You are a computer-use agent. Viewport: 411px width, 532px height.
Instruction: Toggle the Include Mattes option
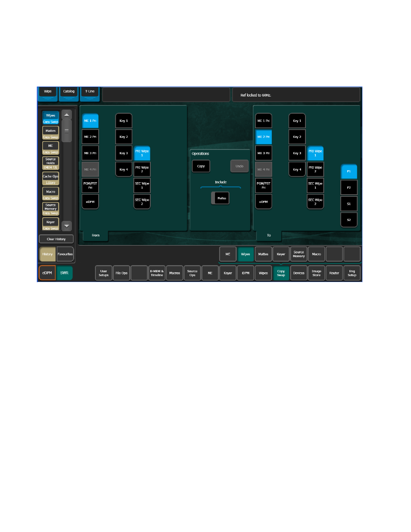coord(220,198)
